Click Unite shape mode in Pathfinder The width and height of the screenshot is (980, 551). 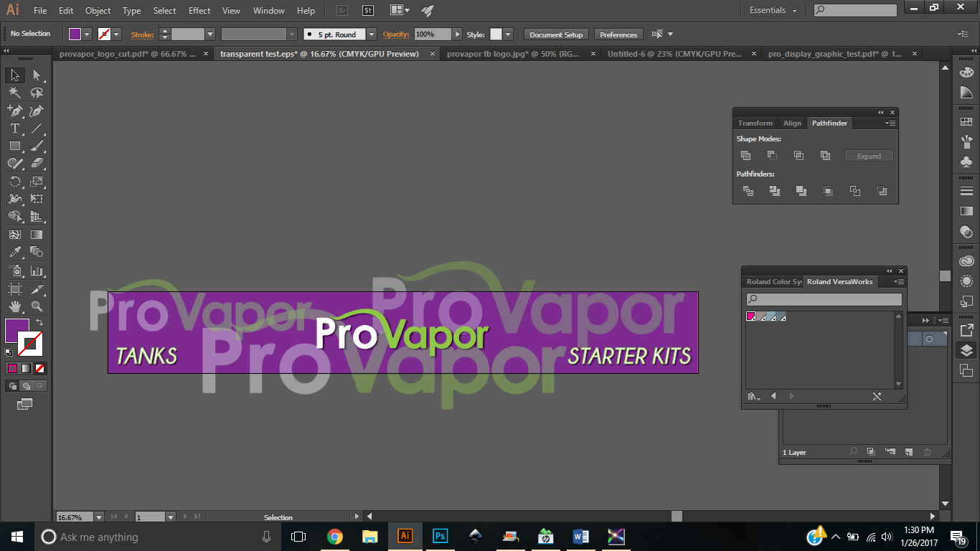[745, 155]
